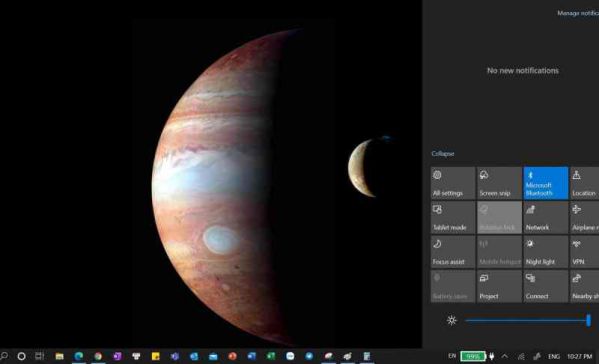Launch Microsoft Edge from the taskbar
Viewport: 599px width, 364px height.
[x=79, y=356]
